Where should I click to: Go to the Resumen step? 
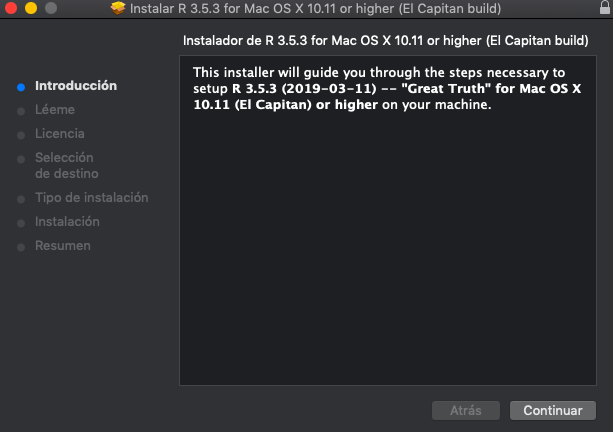63,246
